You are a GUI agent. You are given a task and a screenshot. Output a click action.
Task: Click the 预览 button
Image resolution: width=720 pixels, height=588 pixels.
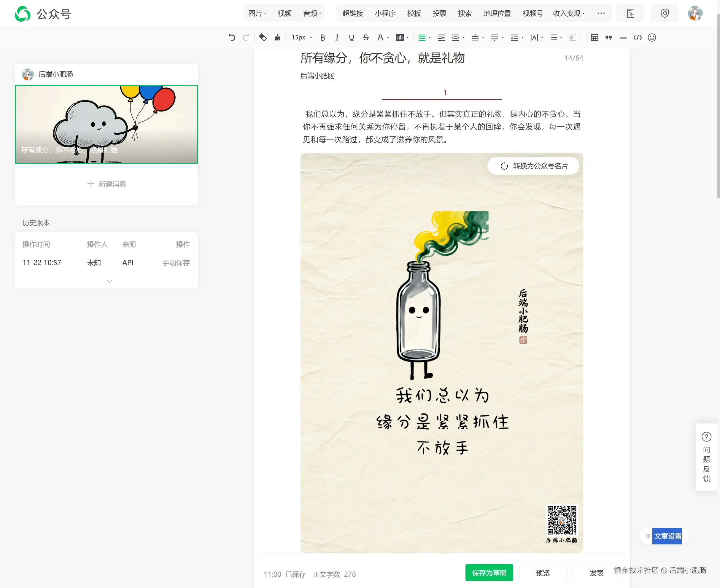543,573
